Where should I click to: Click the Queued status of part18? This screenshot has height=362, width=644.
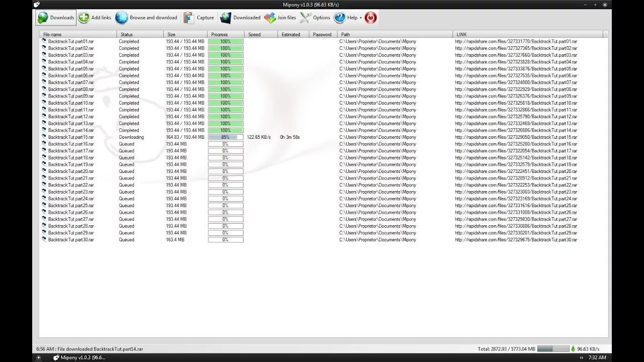tap(126, 158)
